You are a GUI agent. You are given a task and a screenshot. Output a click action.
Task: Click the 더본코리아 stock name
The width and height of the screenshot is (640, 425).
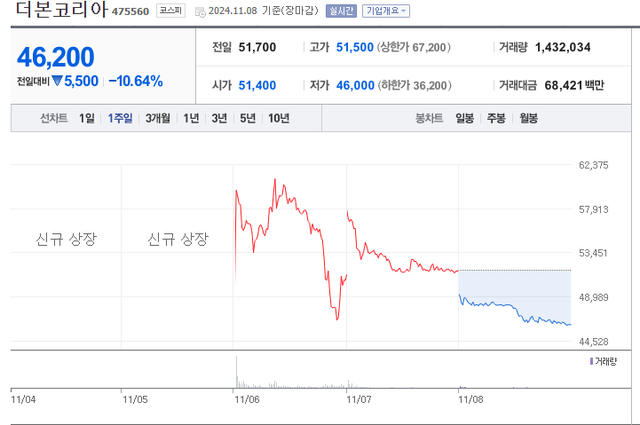coord(55,11)
